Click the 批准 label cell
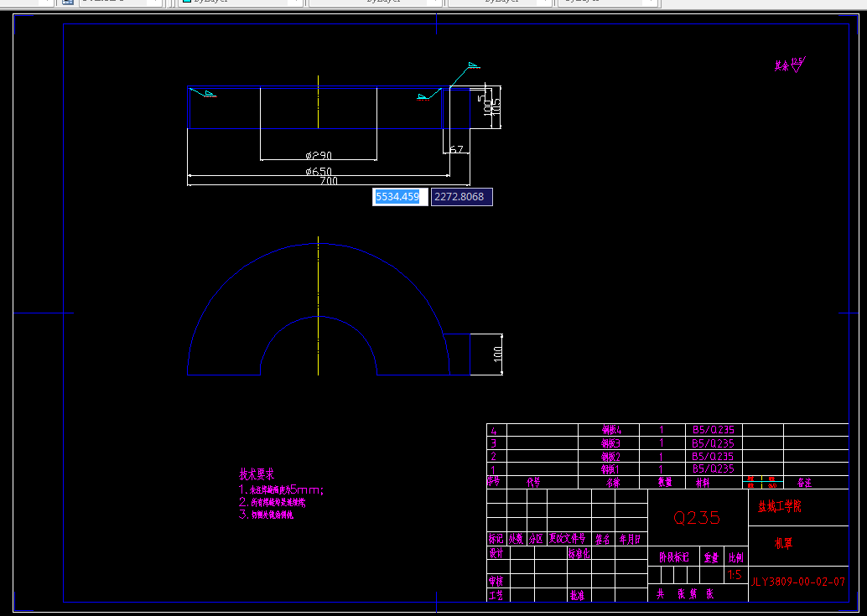Image resolution: width=867 pixels, height=616 pixels. coord(577,596)
